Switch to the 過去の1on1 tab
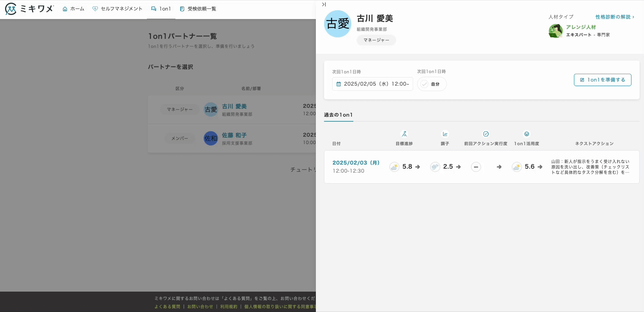 (338, 115)
